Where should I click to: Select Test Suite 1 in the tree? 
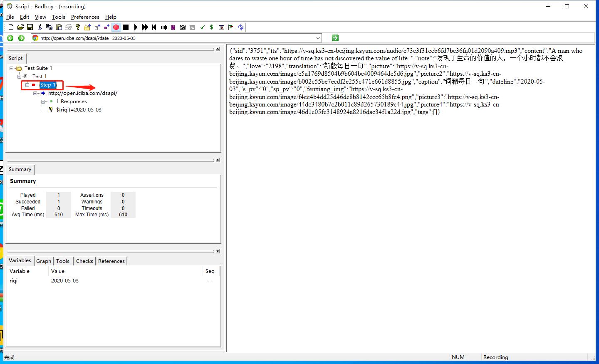click(x=38, y=68)
